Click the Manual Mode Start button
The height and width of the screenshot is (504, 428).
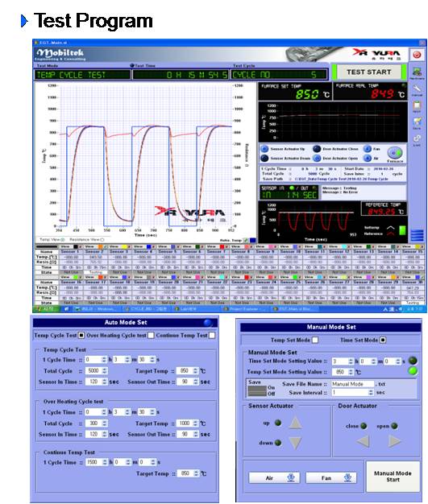point(393,477)
